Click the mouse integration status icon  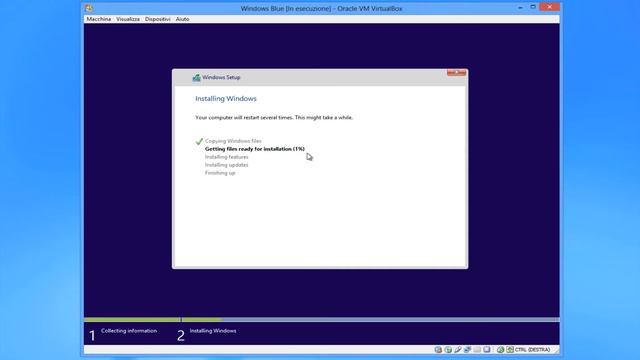pyautogui.click(x=501, y=349)
